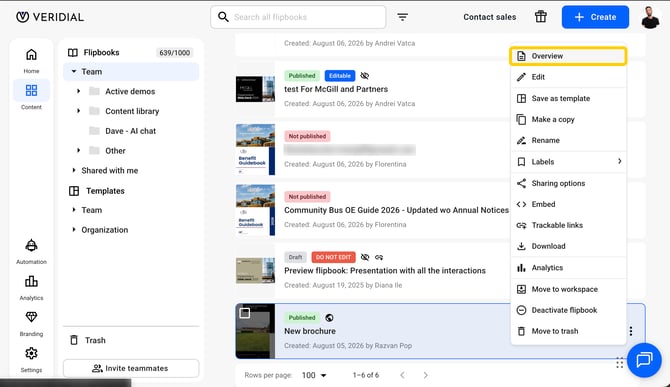Select Make a copy
The image size is (670, 387).
pos(568,119)
